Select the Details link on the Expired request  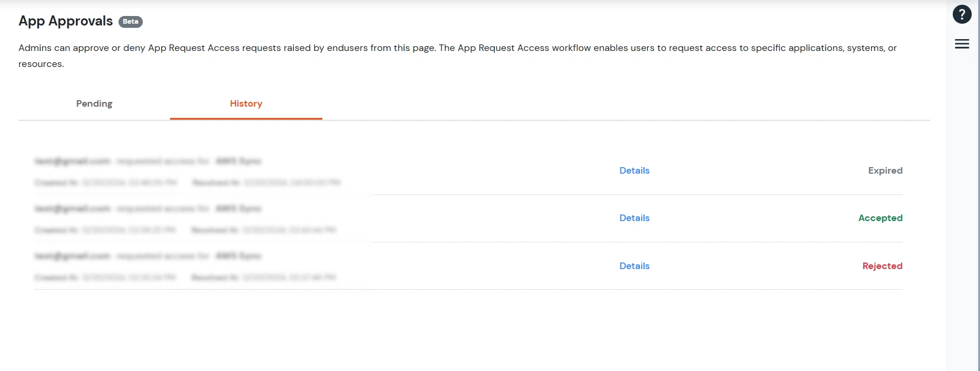[634, 170]
